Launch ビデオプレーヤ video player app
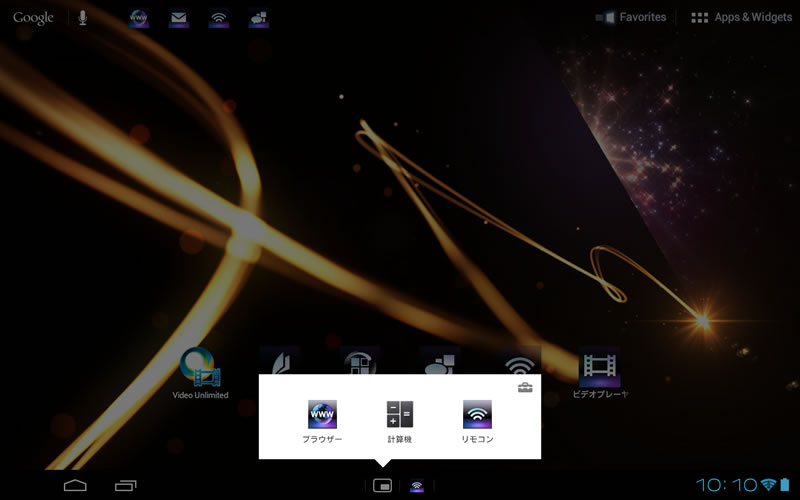 point(600,372)
